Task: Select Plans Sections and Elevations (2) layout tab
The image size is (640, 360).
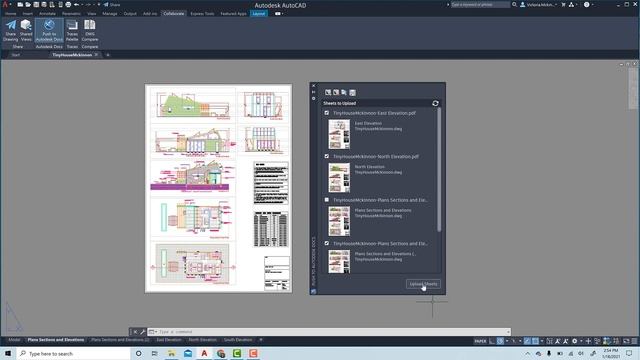Action: 120,340
